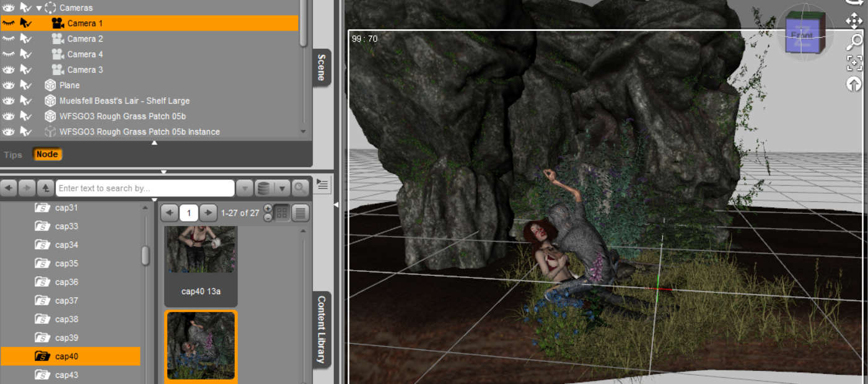This screenshot has width=868, height=384.
Task: Toggle visibility eye for Camera 3
Action: 8,70
